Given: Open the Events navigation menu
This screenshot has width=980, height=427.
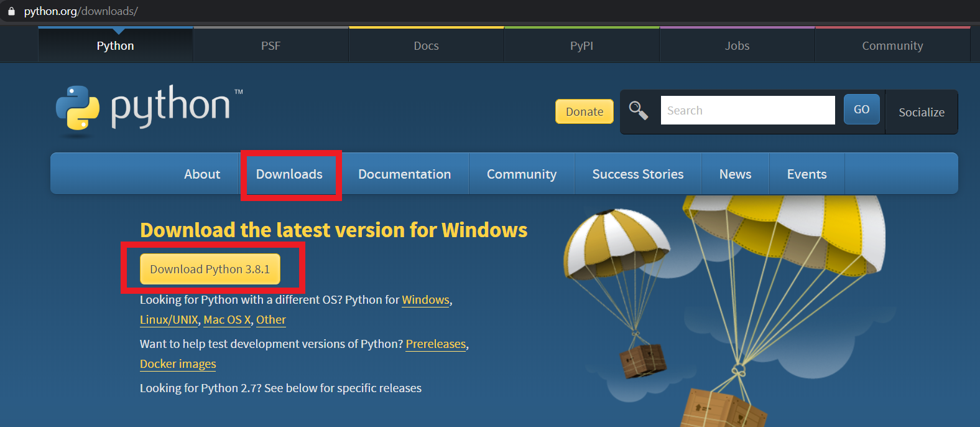Looking at the screenshot, I should pos(807,174).
